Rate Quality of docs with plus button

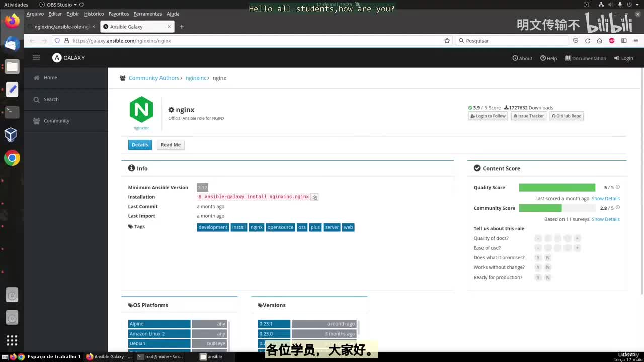tap(577, 238)
